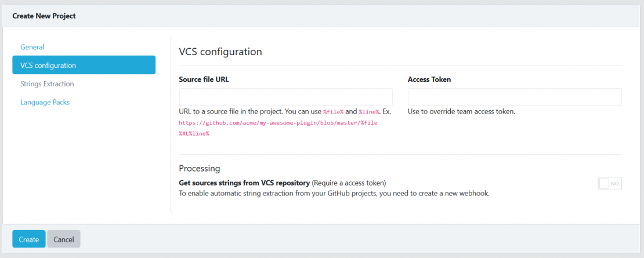
Task: Click the Get sources strings from VCS label
Action: (x=245, y=182)
